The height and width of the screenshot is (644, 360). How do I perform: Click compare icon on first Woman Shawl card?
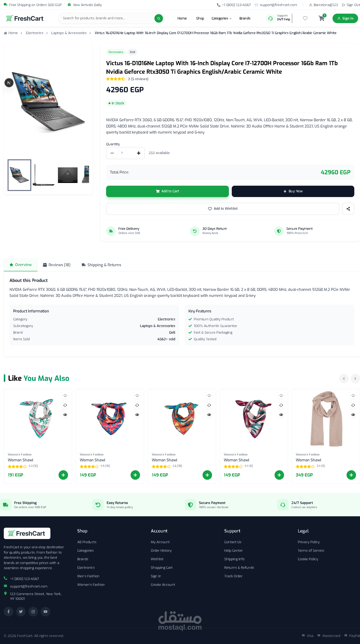point(65,405)
